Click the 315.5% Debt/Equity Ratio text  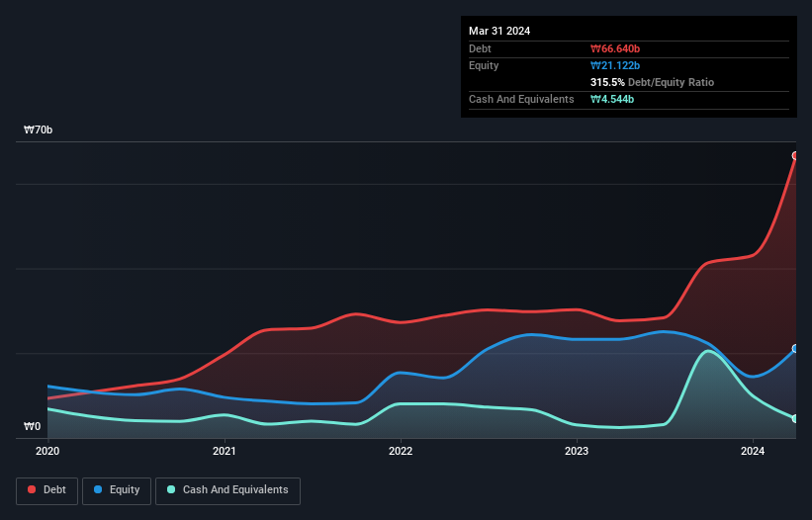(x=652, y=82)
